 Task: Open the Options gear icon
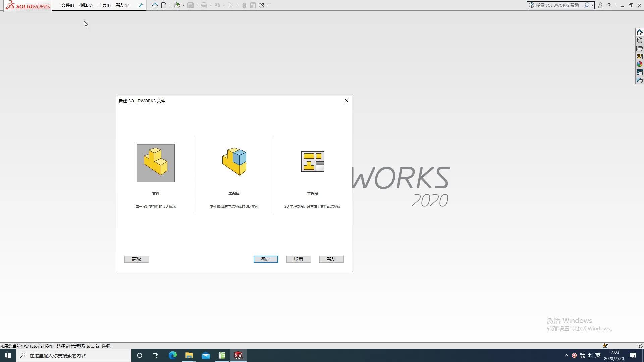262,5
